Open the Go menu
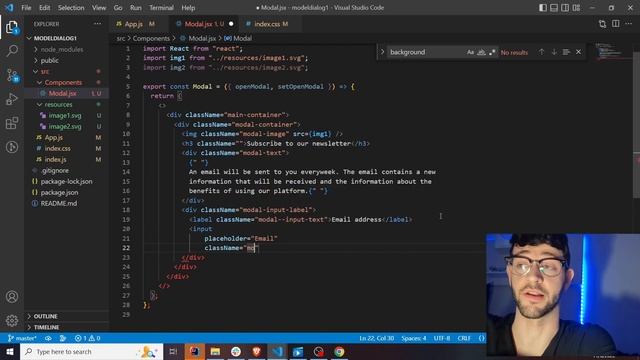 click(118, 8)
